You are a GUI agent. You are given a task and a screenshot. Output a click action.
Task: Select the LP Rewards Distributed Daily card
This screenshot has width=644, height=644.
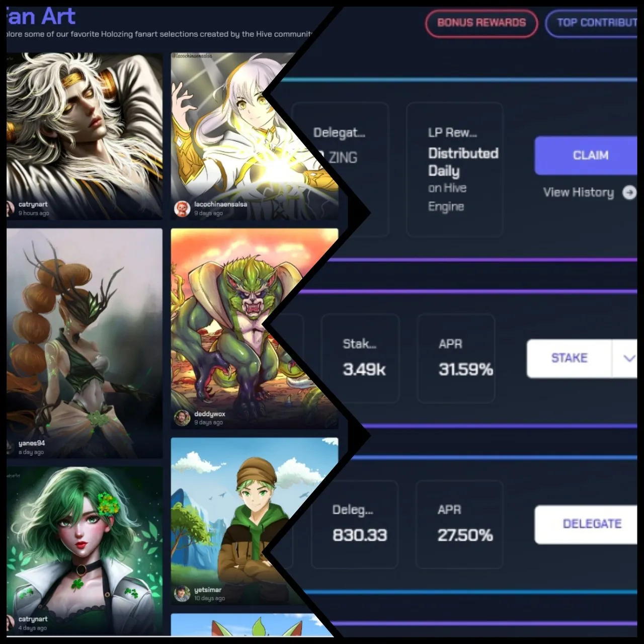pos(455,170)
